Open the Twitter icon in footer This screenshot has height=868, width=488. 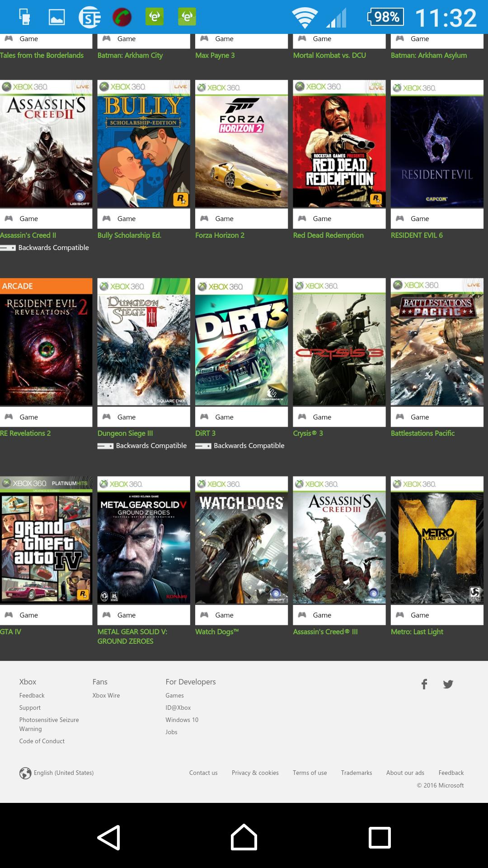[448, 684]
